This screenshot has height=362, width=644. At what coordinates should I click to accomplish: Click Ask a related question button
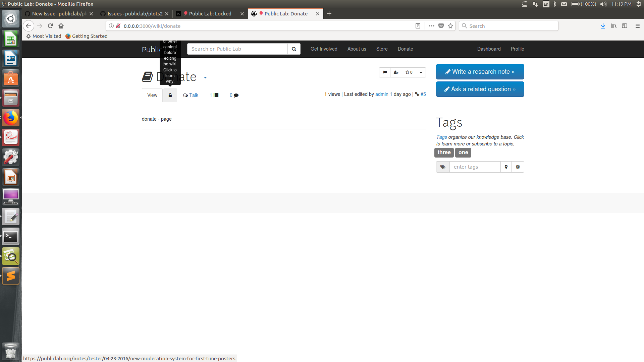[480, 89]
